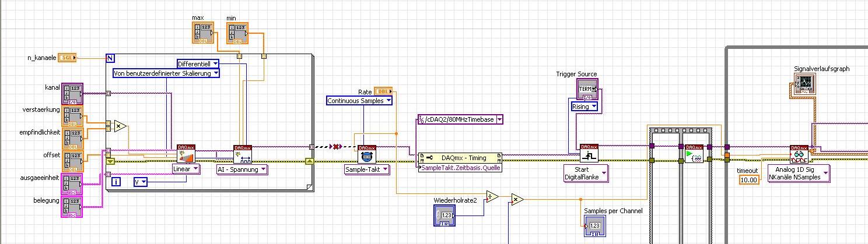Screen dimensions: 868x244
Task: Click the Trigger Source label
Action: click(x=577, y=74)
